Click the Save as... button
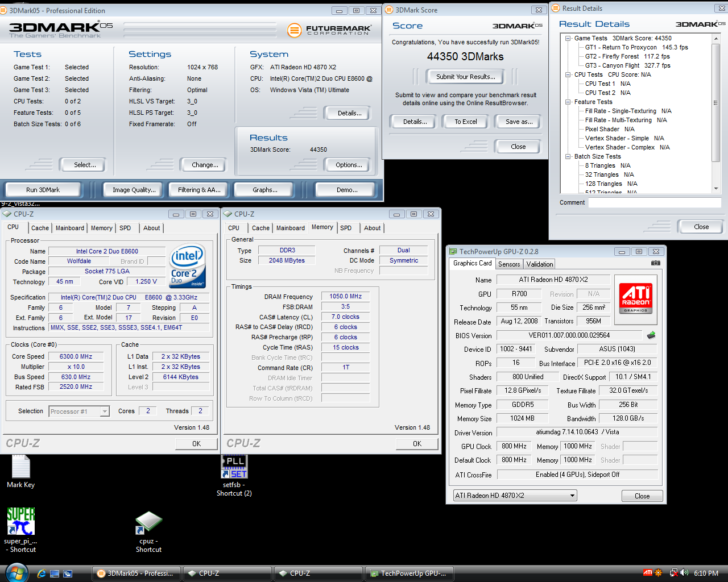Image resolution: width=728 pixels, height=582 pixels. 519,122
